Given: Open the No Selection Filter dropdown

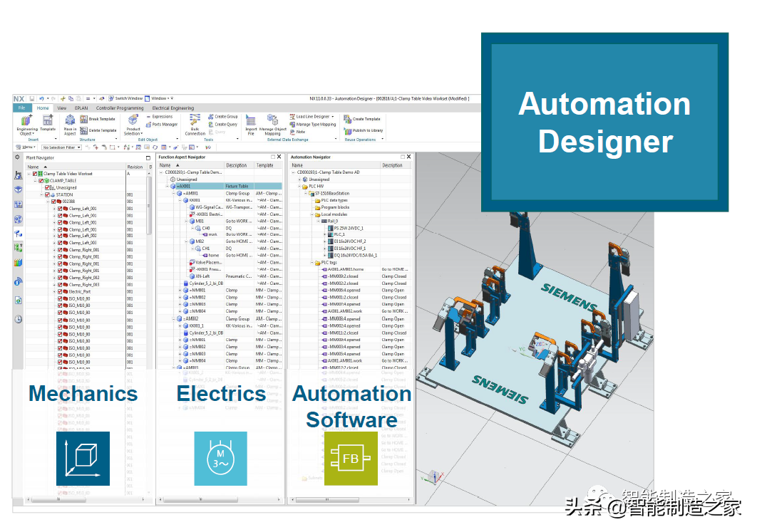Looking at the screenshot, I should (62, 147).
